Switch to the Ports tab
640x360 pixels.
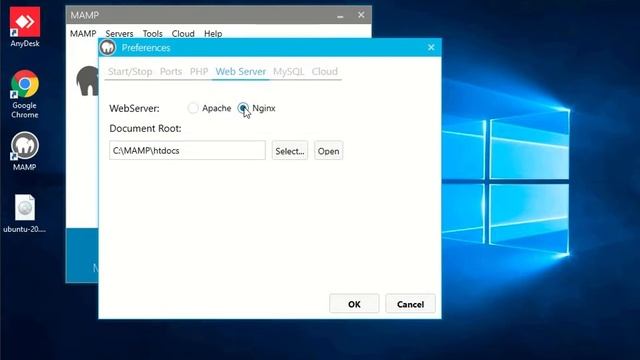coord(171,71)
